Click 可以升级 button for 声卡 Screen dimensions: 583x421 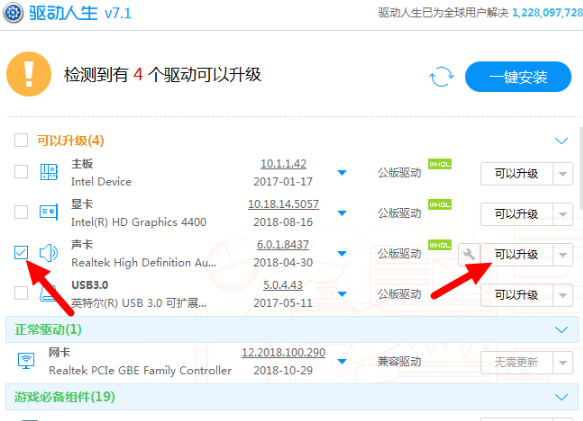[x=516, y=255]
